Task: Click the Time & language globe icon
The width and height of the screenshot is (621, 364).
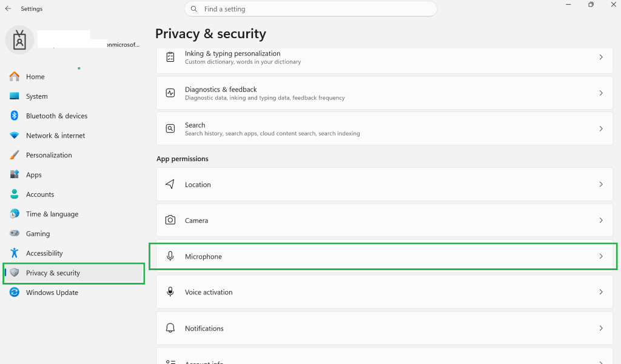Action: tap(15, 214)
